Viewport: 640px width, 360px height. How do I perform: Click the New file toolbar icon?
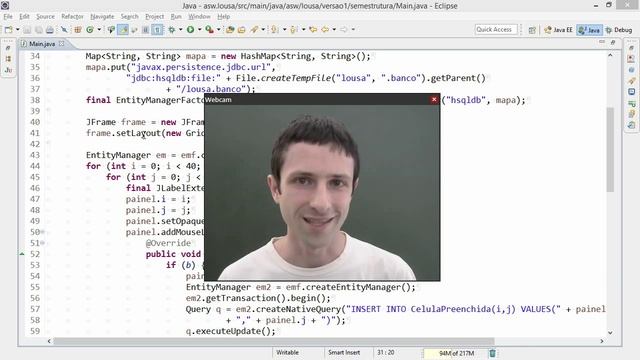click(8, 30)
